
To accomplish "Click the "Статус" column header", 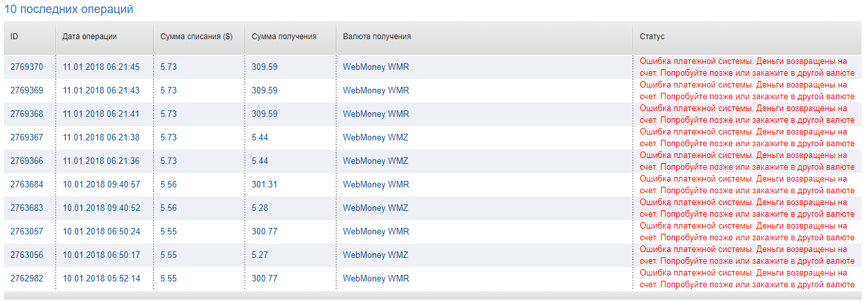I will coord(651,37).
